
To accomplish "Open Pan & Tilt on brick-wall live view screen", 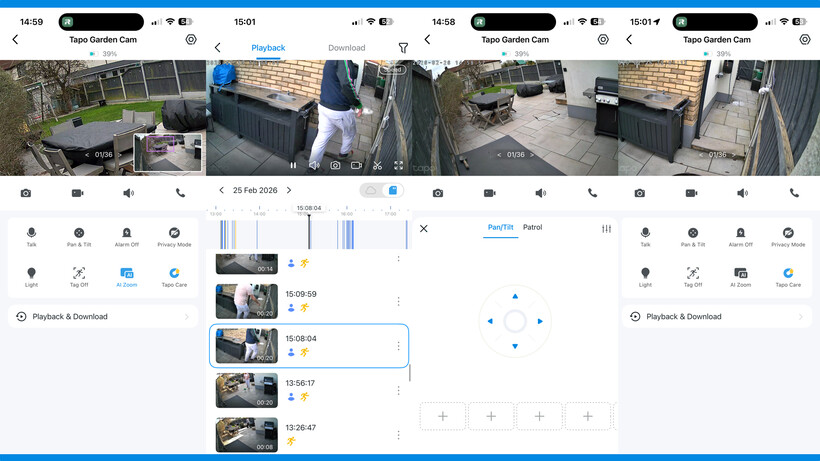I will [x=693, y=236].
